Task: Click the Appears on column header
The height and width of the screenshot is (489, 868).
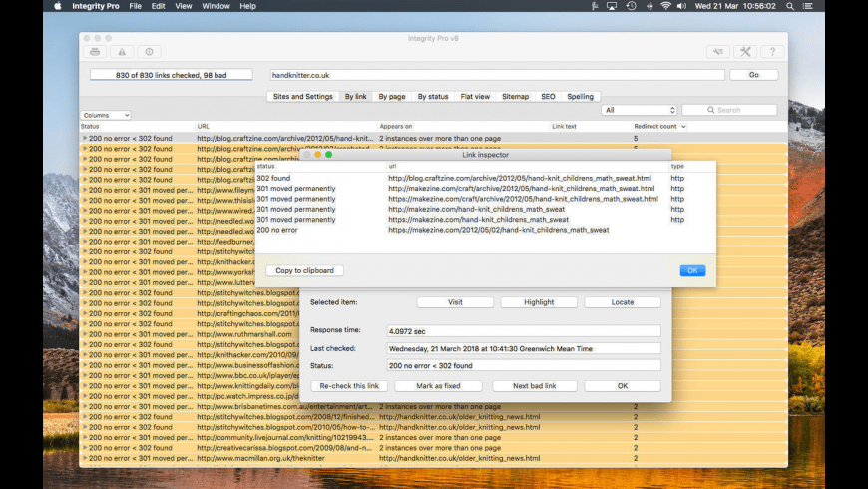Action: tap(463, 127)
